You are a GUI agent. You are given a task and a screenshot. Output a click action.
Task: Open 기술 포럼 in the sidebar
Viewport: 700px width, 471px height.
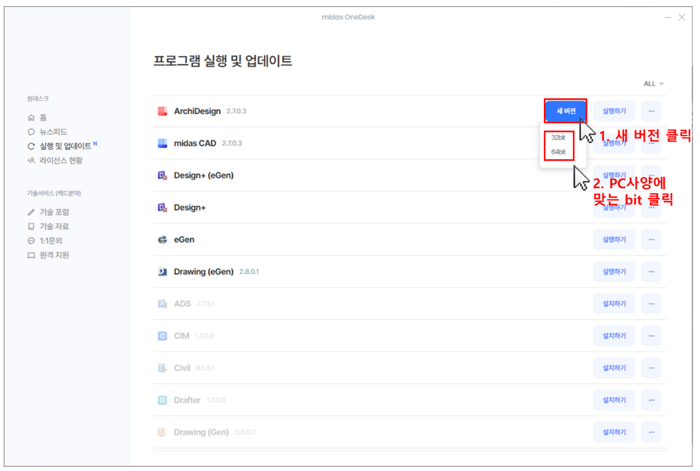[54, 212]
